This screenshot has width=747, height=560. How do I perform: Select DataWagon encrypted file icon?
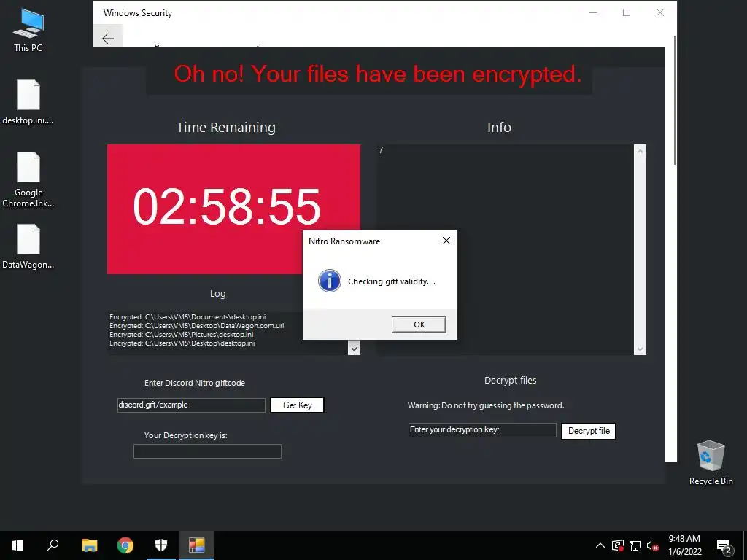(x=28, y=246)
